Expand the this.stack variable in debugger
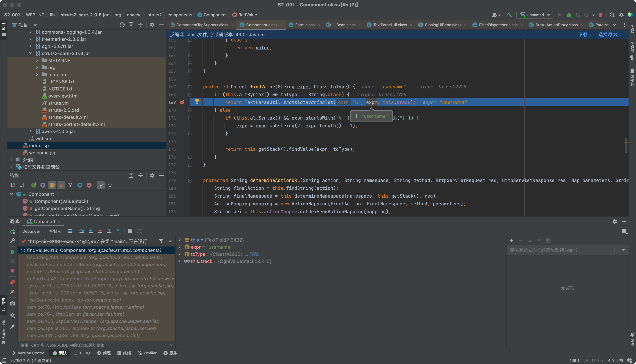This screenshot has height=364, width=636. pos(180,261)
